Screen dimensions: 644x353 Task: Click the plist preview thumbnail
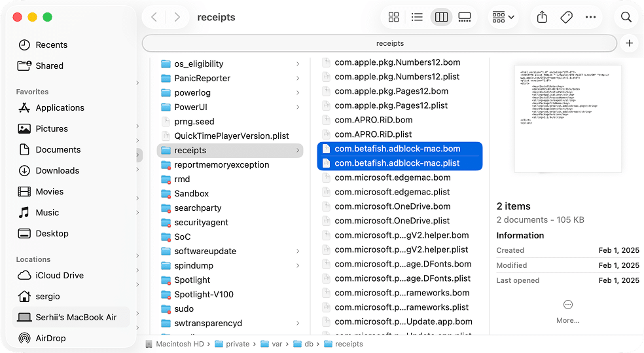(567, 119)
